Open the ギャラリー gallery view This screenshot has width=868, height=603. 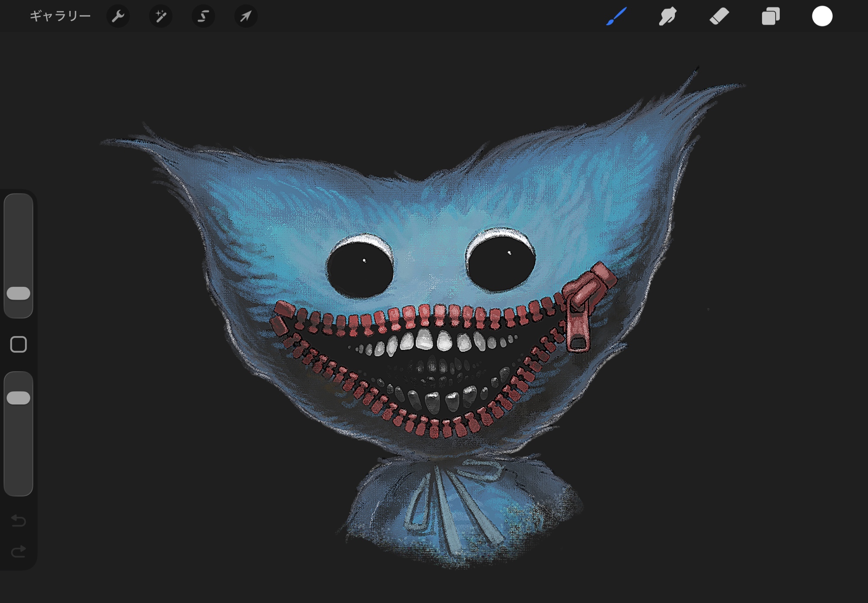tap(60, 16)
